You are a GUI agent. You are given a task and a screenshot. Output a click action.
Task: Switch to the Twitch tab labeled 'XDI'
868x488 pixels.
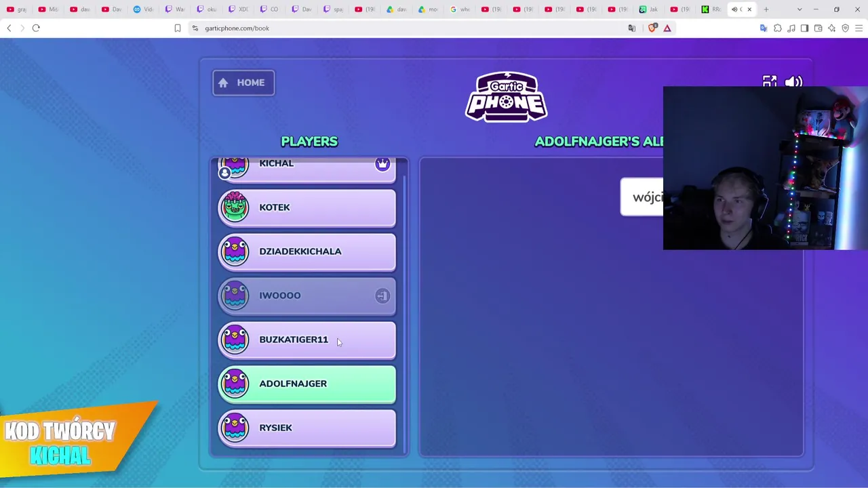(239, 9)
